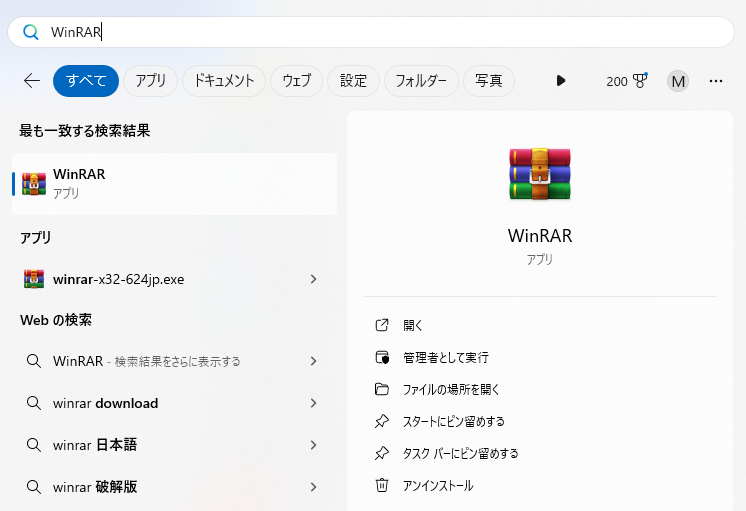Click the search magnifier icon in search box
This screenshot has height=511, width=746.
31,32
